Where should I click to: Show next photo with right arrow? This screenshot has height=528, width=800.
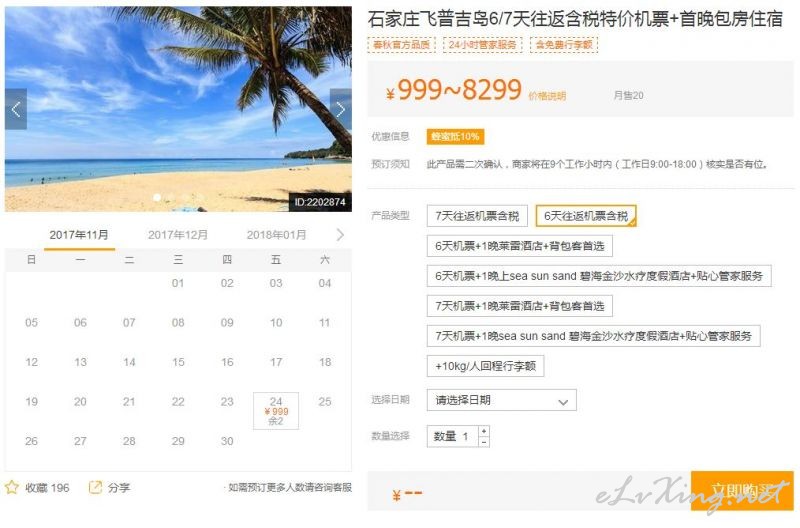340,109
